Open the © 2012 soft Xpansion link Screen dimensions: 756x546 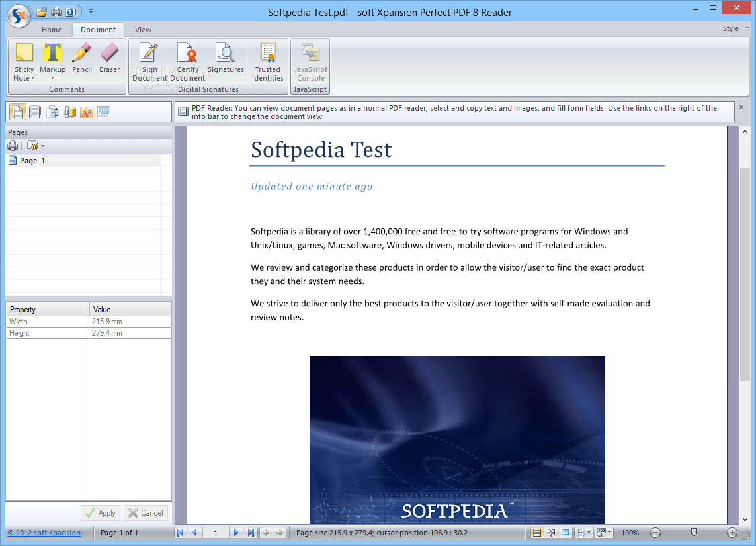click(44, 533)
